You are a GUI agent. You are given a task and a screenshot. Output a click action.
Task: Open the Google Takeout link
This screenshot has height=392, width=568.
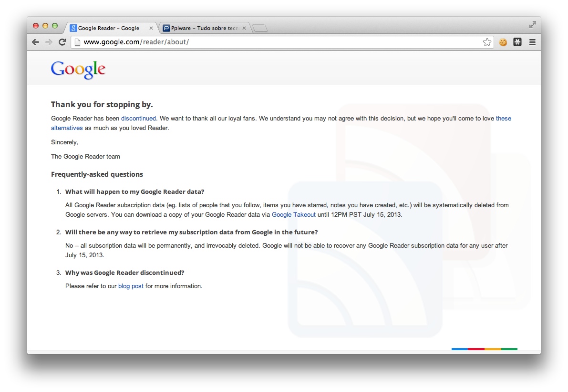(294, 214)
